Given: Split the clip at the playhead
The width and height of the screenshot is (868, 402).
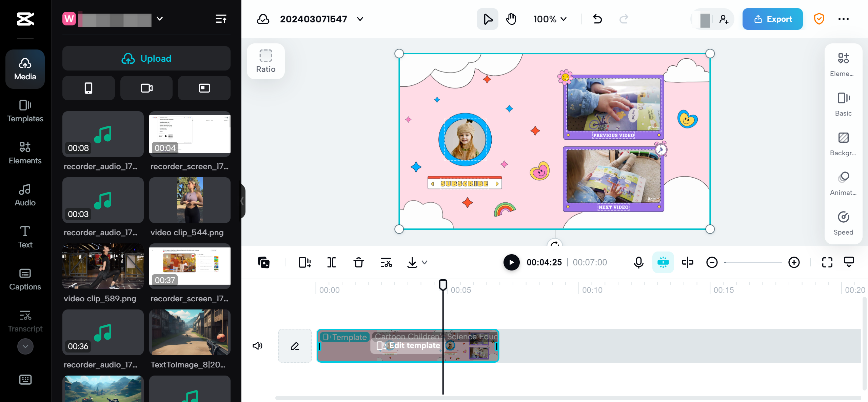Looking at the screenshot, I should click(x=331, y=262).
